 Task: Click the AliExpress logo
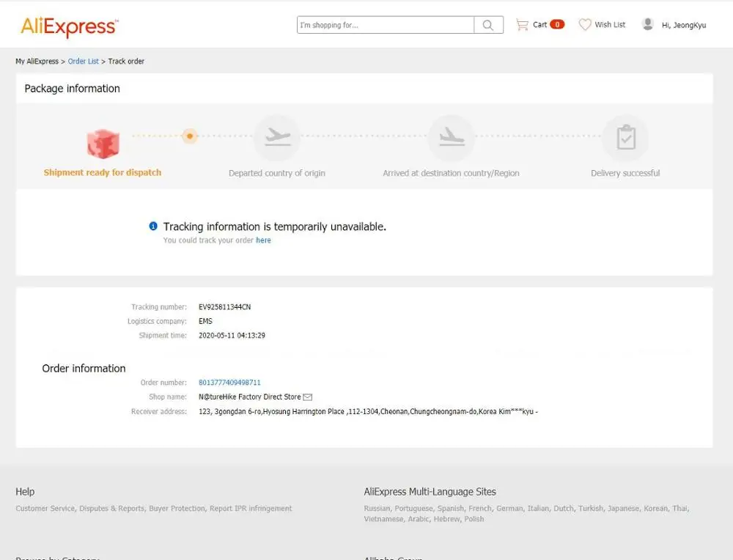[70, 26]
